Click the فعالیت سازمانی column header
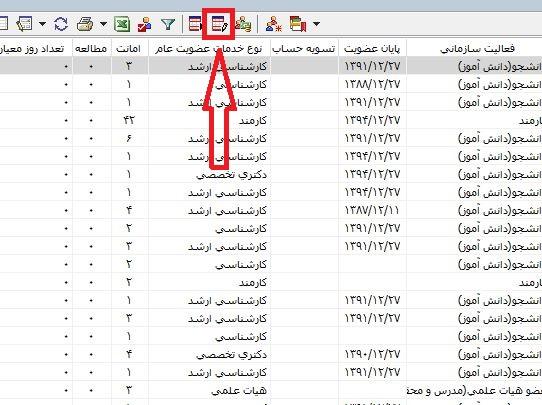Screen dimensions: 542x405 click(477, 48)
